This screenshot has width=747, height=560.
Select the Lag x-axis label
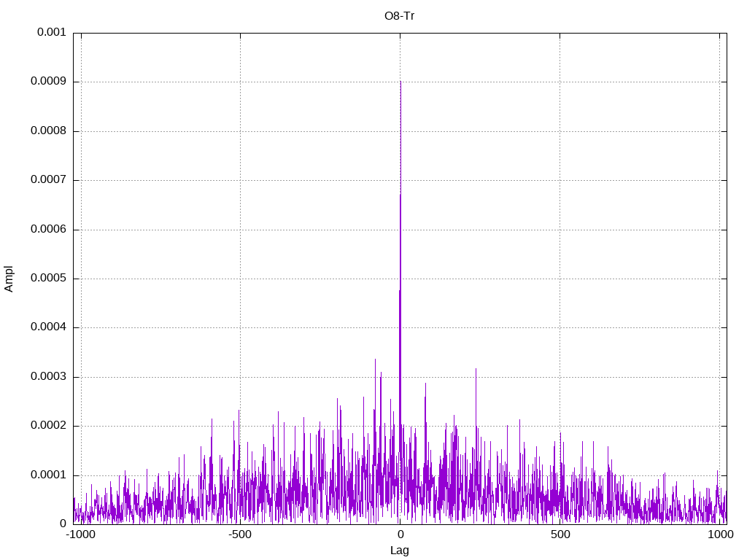[x=399, y=550]
